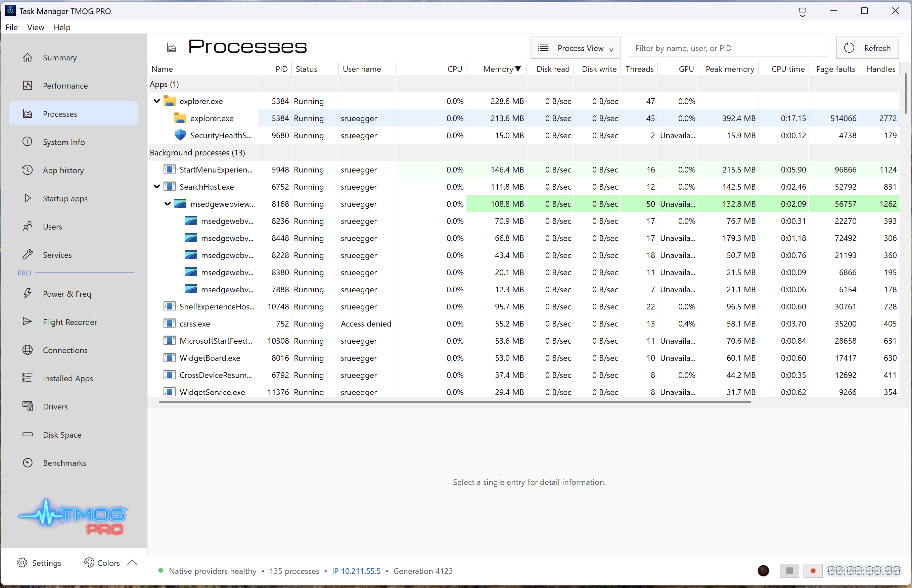Screen dimensions: 912x588
Task: Click the compact view icon in title bar
Action: click(803, 11)
